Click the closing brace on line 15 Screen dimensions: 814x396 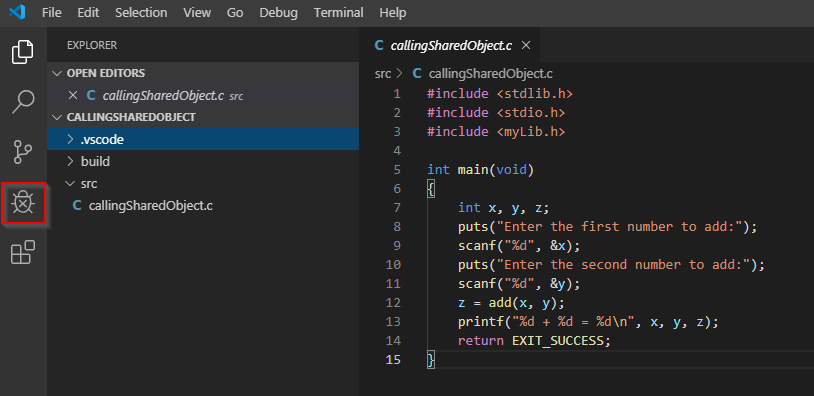pos(430,360)
